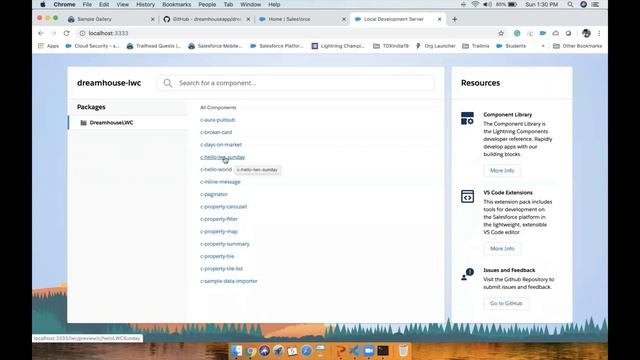This screenshot has width=640, height=360.
Task: Open the c-property-filter component
Action: coord(219,219)
